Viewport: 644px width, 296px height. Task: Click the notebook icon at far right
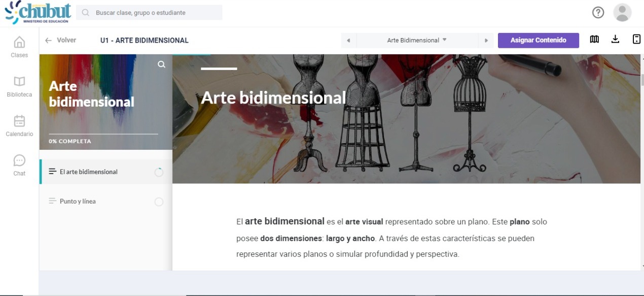(x=636, y=40)
